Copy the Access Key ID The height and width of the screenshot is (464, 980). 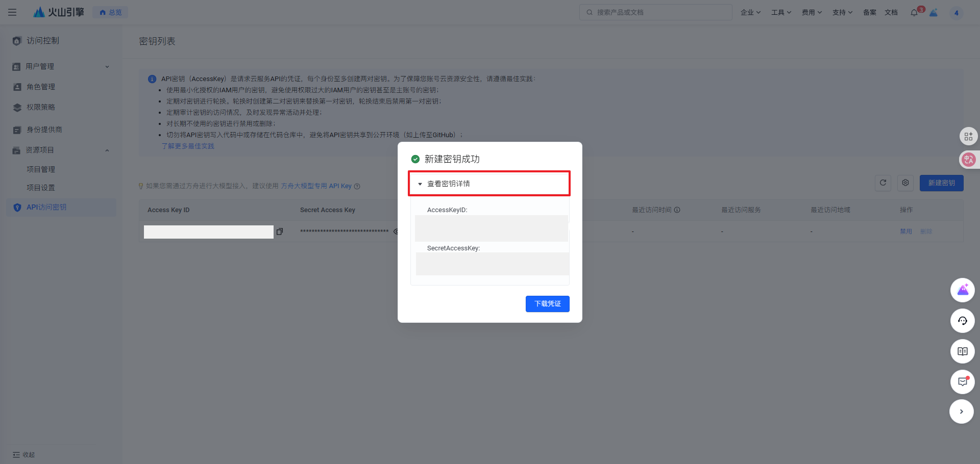[x=279, y=231]
